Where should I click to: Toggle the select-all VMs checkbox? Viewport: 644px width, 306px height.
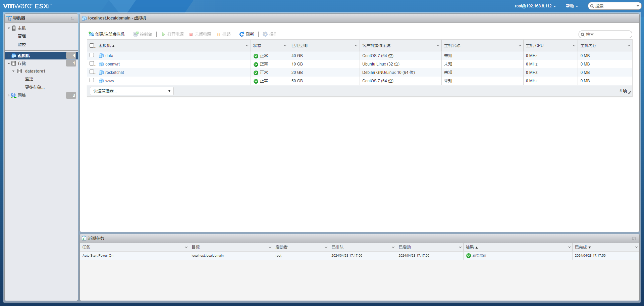(x=92, y=46)
